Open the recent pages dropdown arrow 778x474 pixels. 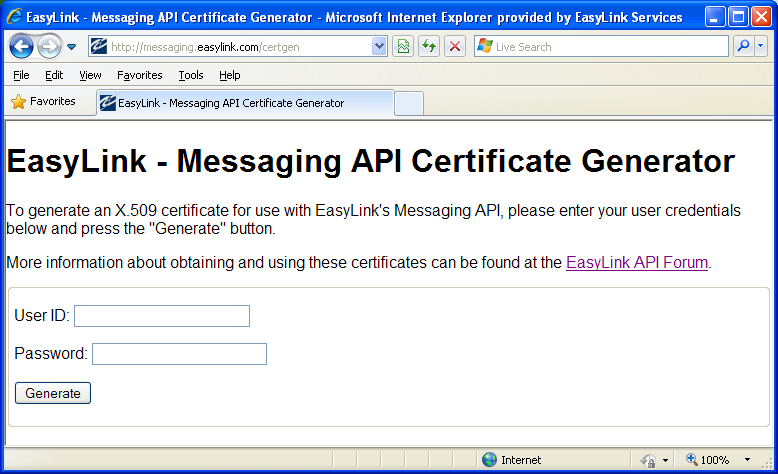coord(71,47)
